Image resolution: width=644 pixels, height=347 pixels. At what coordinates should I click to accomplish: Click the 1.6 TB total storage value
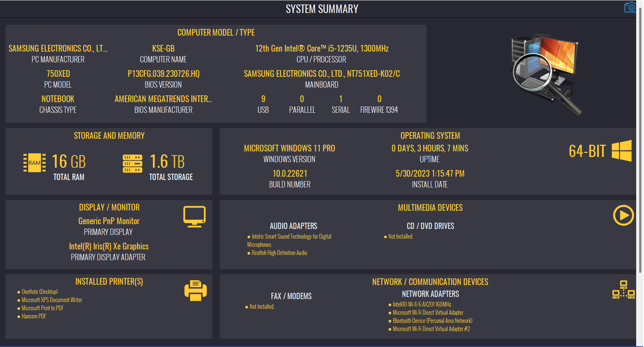[x=167, y=162]
